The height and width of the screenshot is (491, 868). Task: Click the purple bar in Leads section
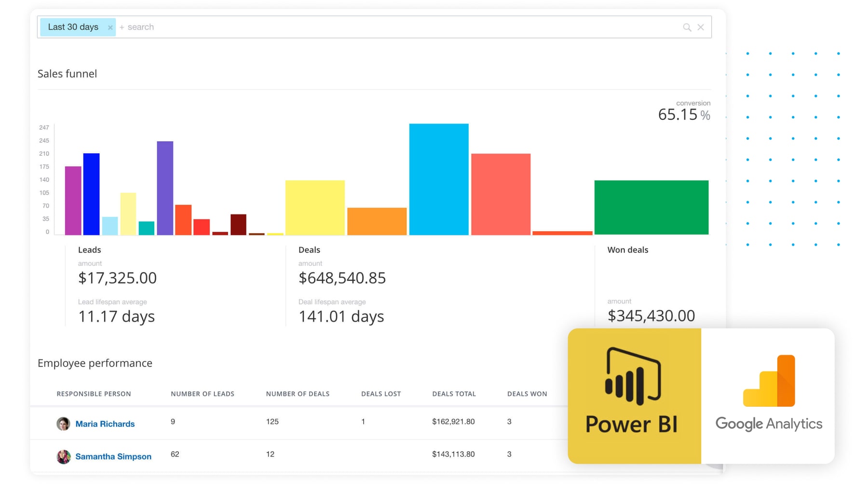pos(165,188)
